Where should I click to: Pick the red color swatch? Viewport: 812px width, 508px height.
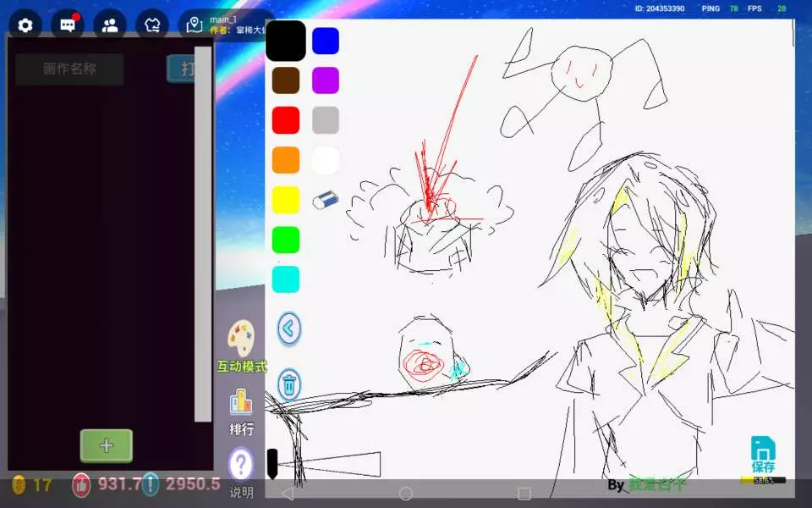[286, 120]
